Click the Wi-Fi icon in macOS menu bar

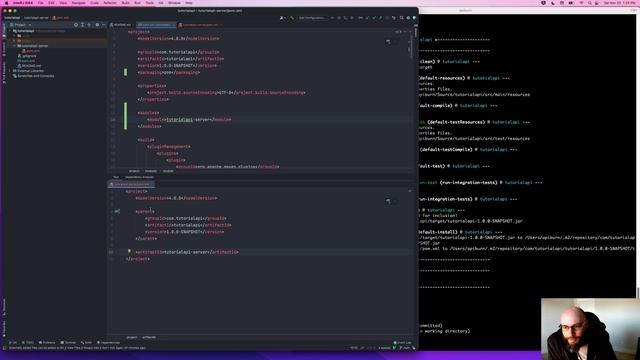pyautogui.click(x=581, y=3)
